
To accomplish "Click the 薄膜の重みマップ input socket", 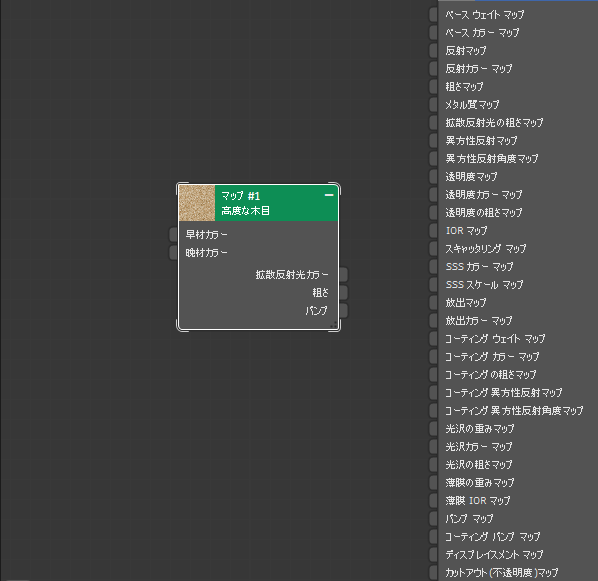I will click(434, 483).
